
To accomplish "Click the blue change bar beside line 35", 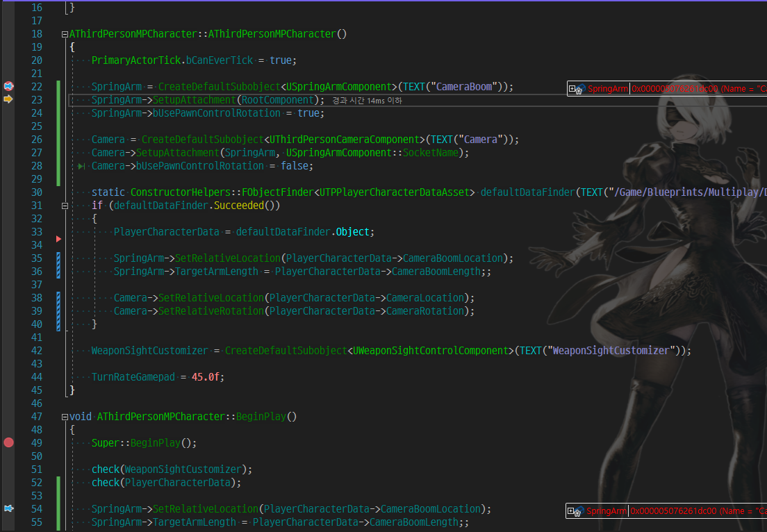I will 58,258.
